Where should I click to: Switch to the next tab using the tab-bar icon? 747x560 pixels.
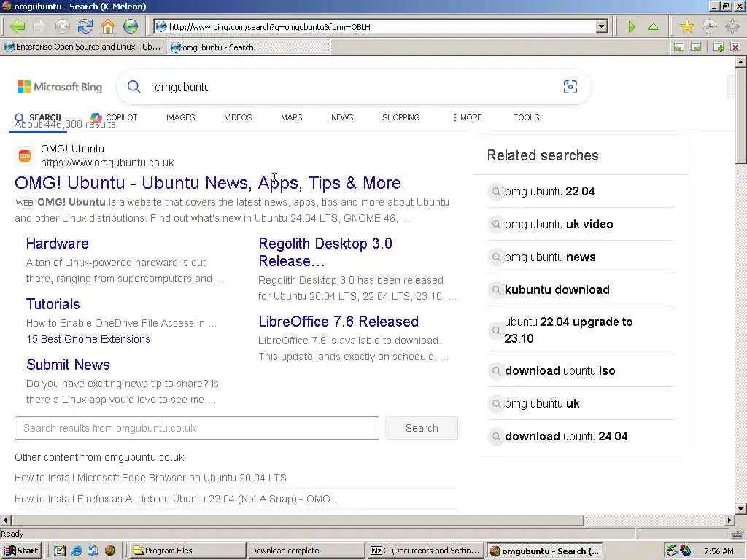(x=696, y=47)
